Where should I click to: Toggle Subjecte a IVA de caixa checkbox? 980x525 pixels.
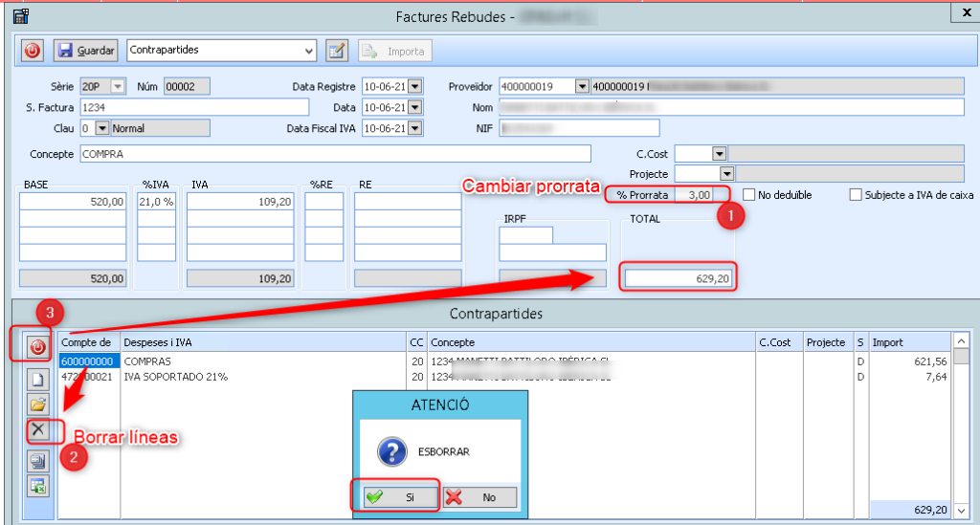856,195
